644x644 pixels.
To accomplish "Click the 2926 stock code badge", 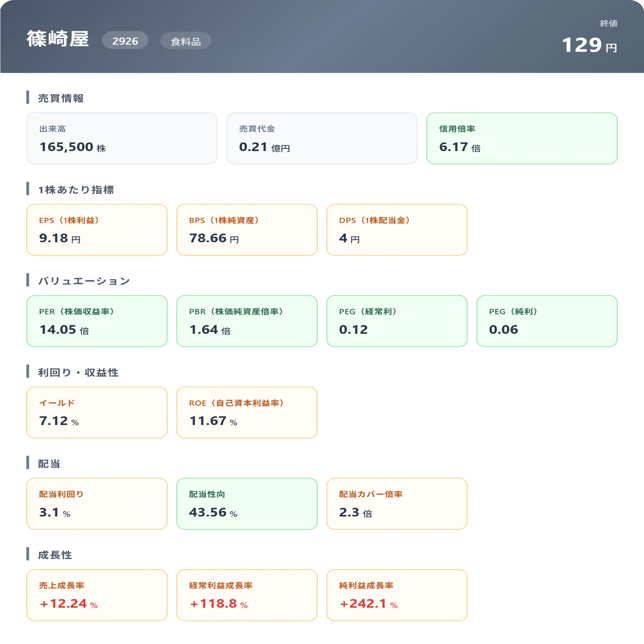I will [x=125, y=41].
